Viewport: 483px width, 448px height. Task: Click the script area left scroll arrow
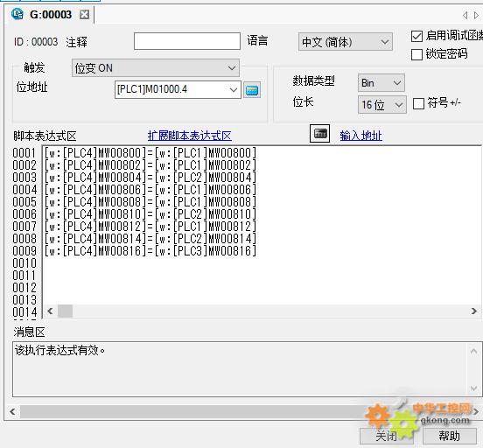pyautogui.click(x=50, y=311)
